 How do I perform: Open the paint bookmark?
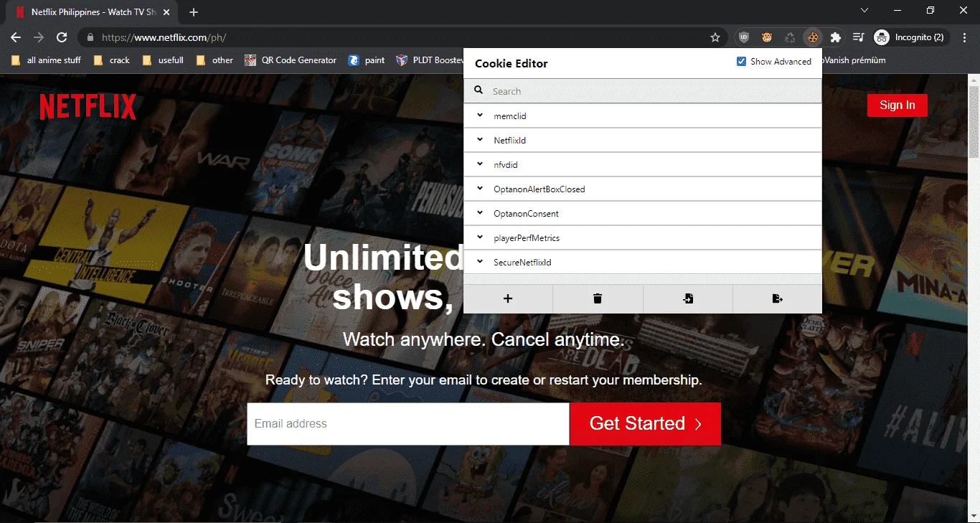pyautogui.click(x=367, y=60)
